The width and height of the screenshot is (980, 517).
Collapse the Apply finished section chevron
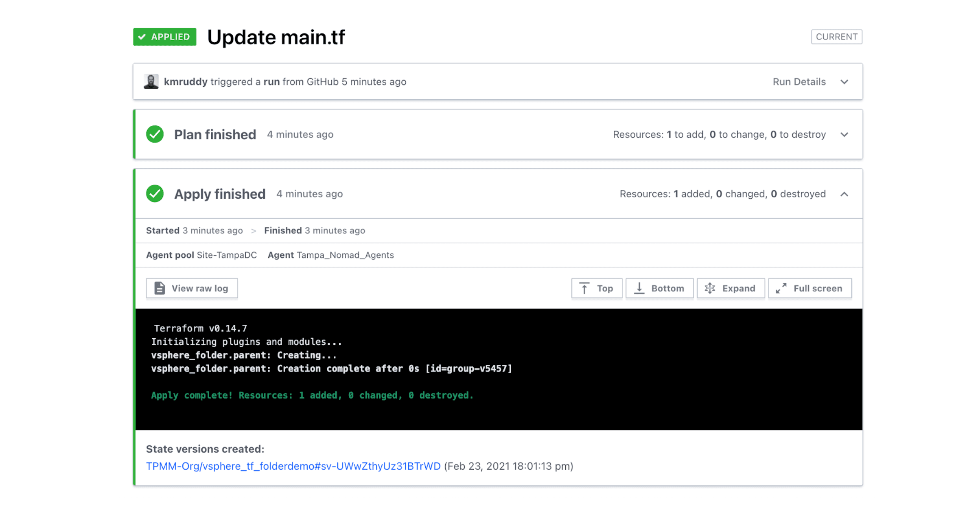[844, 194]
